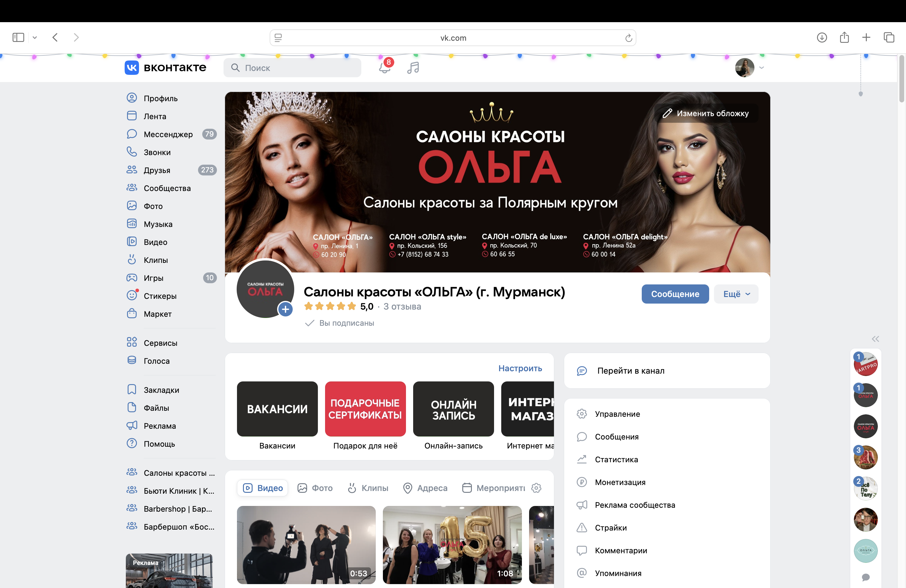Open the tabs settings gear icon
The image size is (906, 588).
(x=536, y=488)
